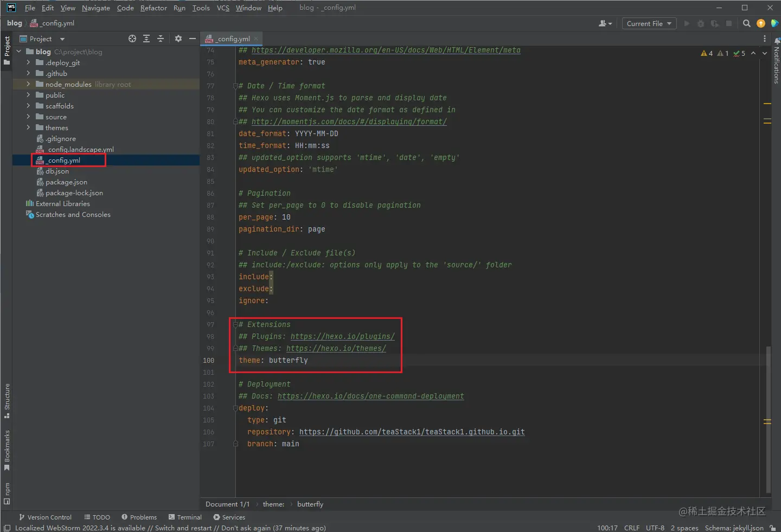Follow the hexo.io/plugins link

click(343, 336)
